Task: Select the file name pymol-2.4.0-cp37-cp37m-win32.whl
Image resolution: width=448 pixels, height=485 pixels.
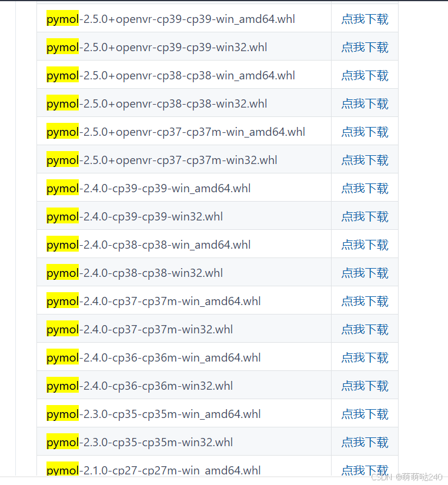Action: tap(139, 329)
